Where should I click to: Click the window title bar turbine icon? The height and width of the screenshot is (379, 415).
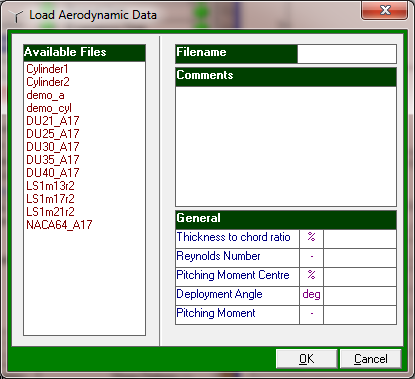16,15
